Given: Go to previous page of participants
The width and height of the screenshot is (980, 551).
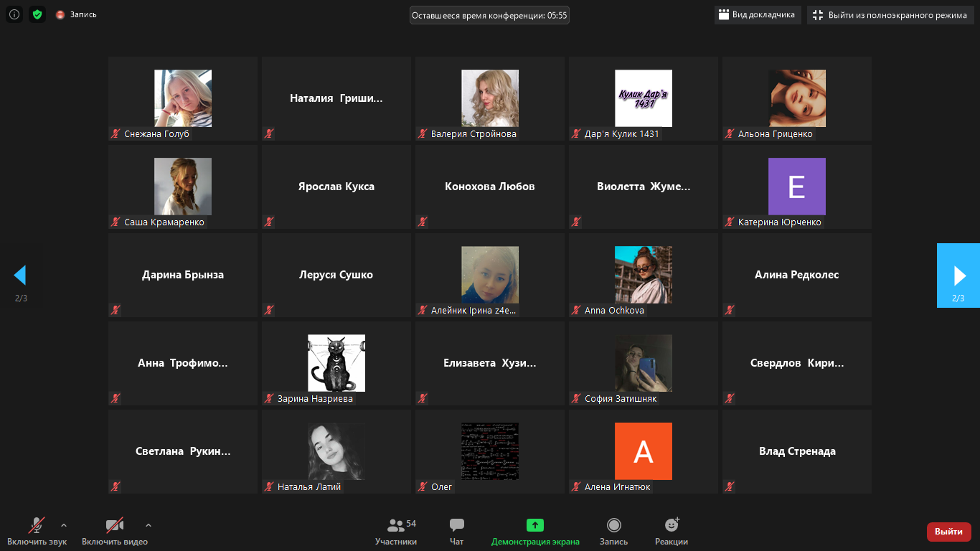Looking at the screenshot, I should [x=20, y=275].
